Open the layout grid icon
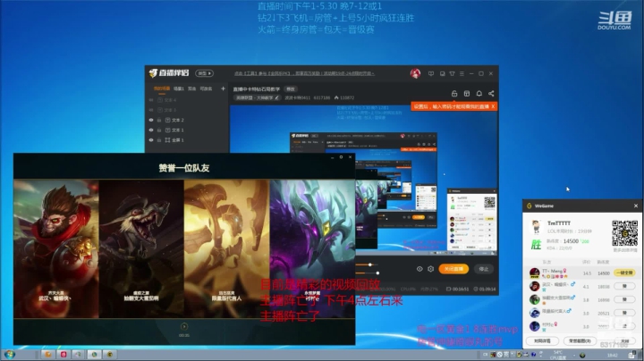The width and height of the screenshot is (644, 361). (x=467, y=94)
